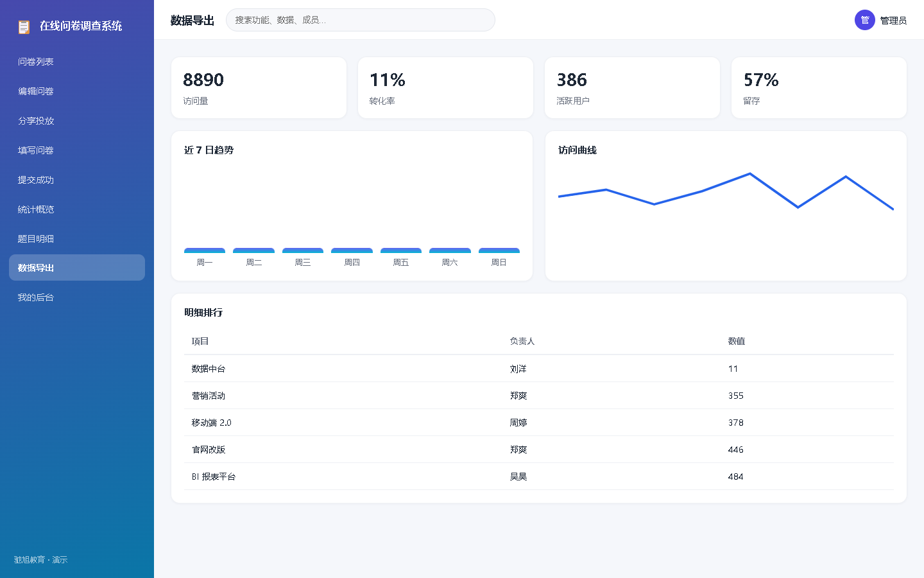Click the 驰旭教育 · 演示 footer text
This screenshot has height=578, width=924.
40,559
